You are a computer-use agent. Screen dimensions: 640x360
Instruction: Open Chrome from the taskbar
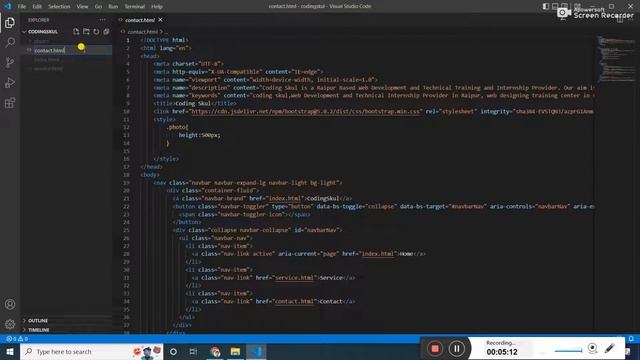(215, 351)
